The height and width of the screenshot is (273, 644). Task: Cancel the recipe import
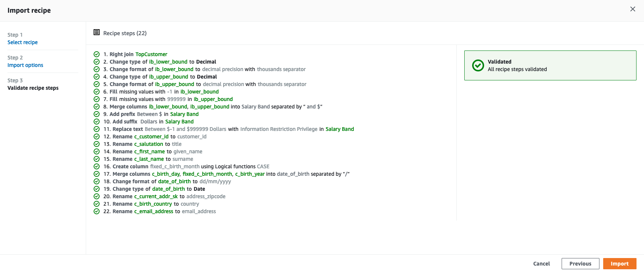541,264
